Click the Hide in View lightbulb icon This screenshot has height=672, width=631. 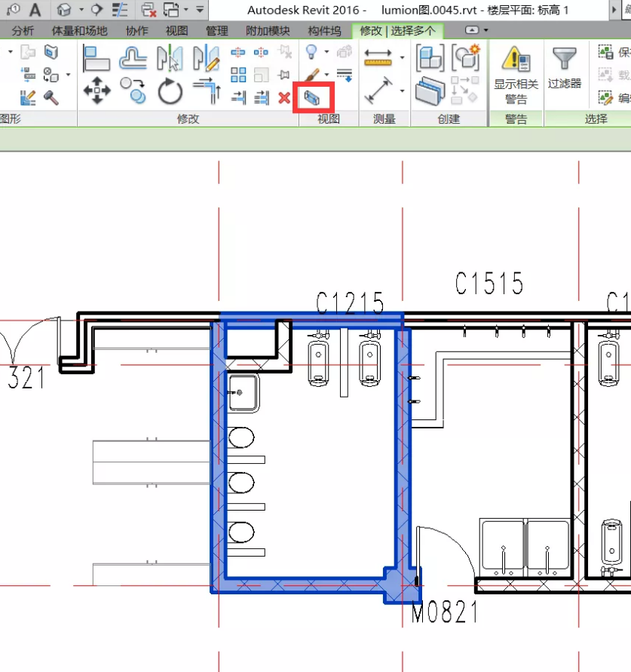pyautogui.click(x=311, y=52)
